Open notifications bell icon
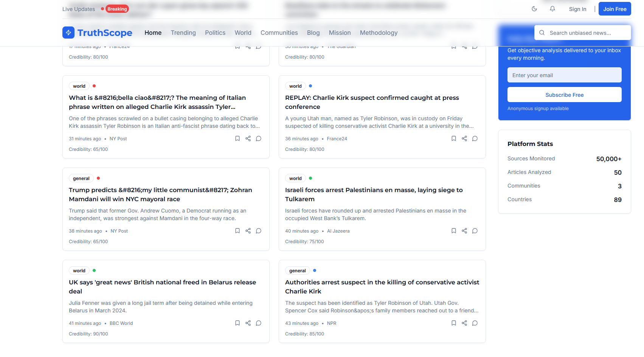The image size is (644, 357). (x=552, y=9)
